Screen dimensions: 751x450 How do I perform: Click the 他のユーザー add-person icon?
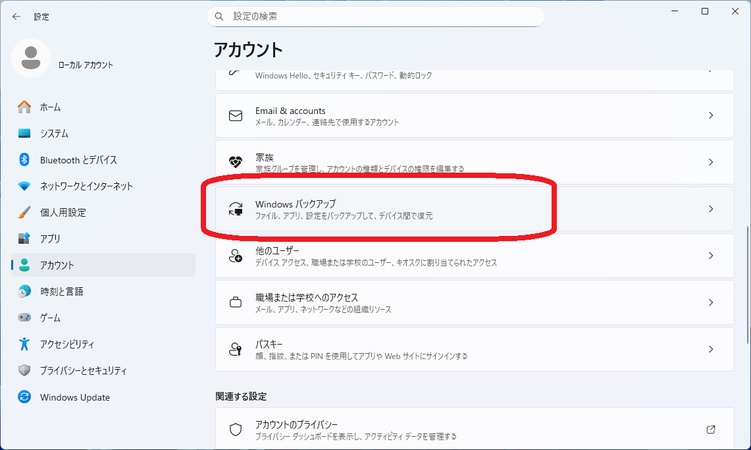[235, 256]
